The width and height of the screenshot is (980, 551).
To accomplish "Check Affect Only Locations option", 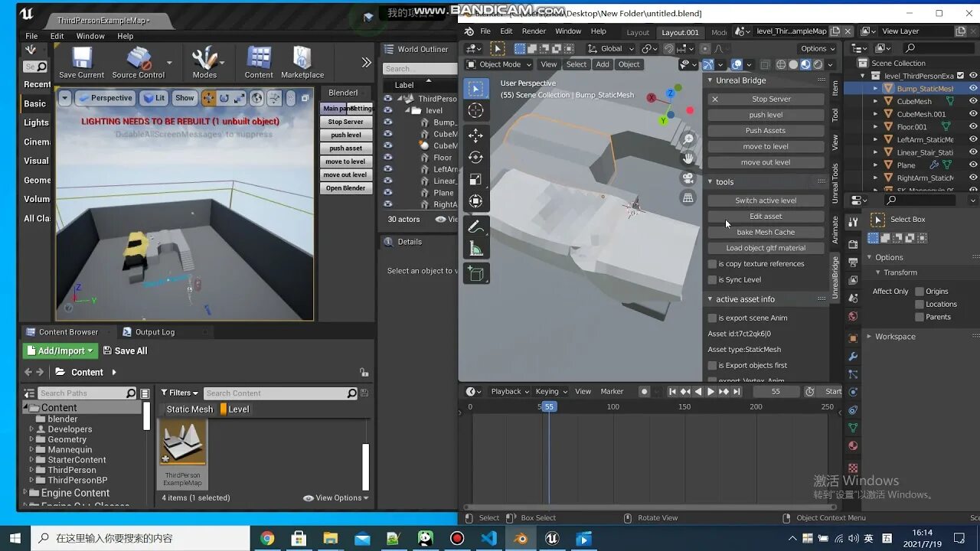I will point(920,305).
